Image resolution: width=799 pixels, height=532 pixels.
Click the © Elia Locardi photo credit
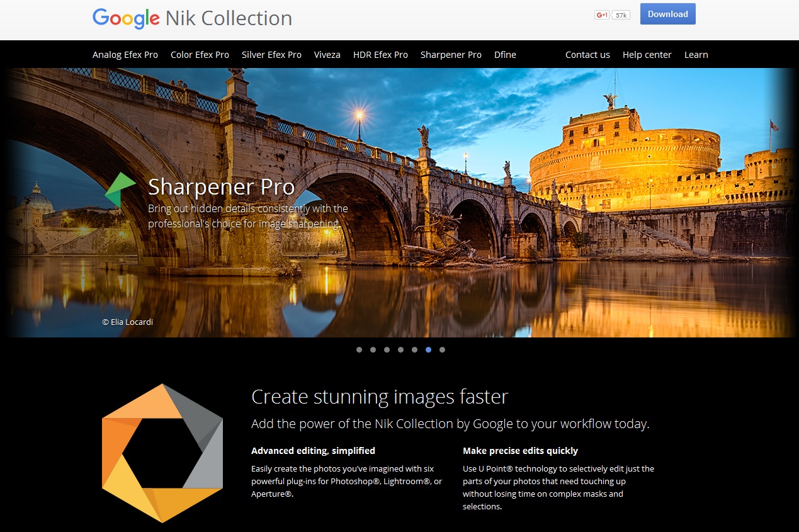click(128, 322)
